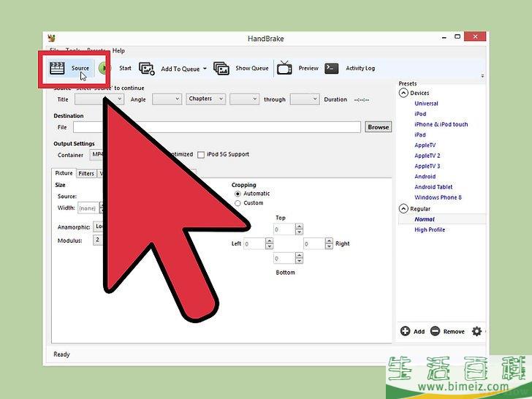This screenshot has height=399, width=532.
Task: Click the Remove preset label
Action: point(454,332)
